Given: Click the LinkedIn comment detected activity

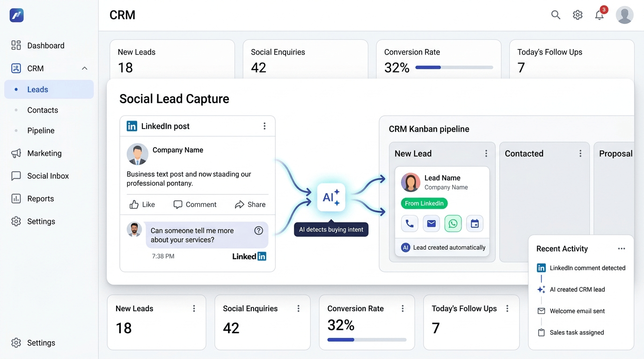Looking at the screenshot, I should point(587,268).
